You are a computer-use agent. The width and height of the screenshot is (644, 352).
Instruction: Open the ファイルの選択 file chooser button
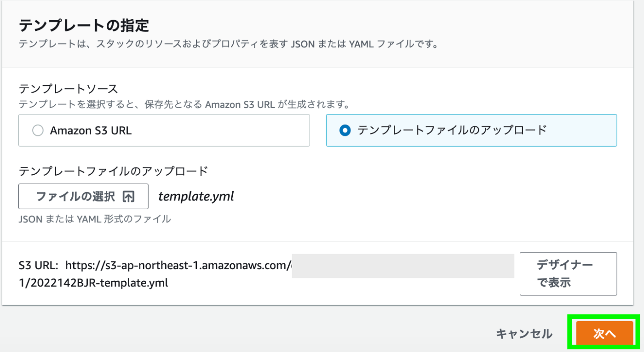(x=83, y=197)
